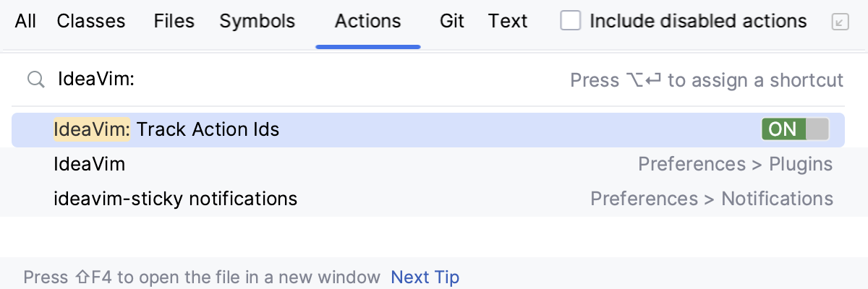
Task: Choose the ideavim-sticky notifications result
Action: click(x=176, y=198)
